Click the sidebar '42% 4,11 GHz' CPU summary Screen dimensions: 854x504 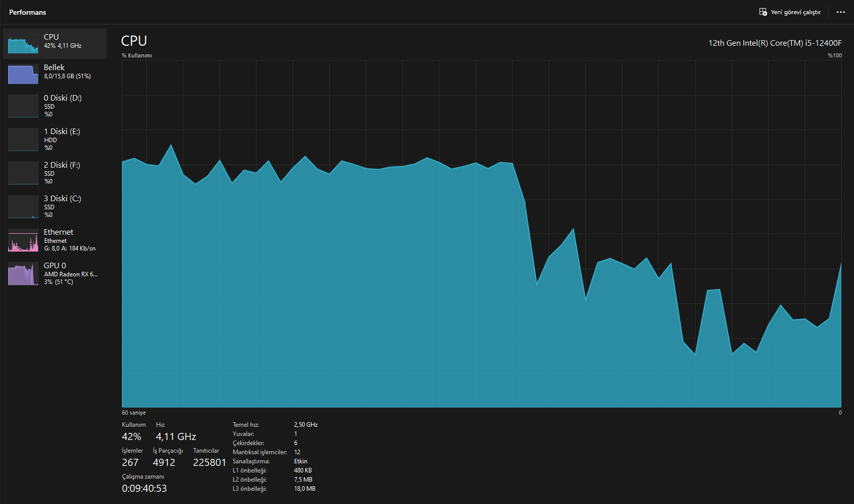pyautogui.click(x=62, y=46)
